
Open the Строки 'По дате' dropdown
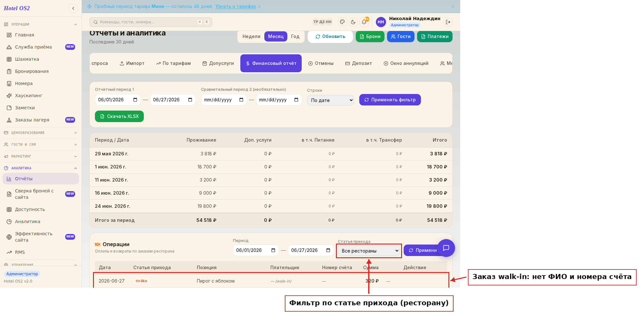330,100
